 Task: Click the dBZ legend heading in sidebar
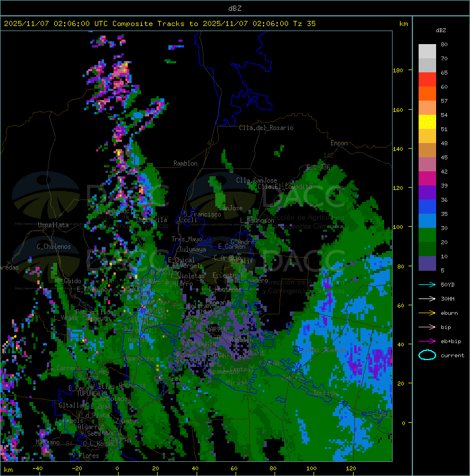tap(441, 31)
